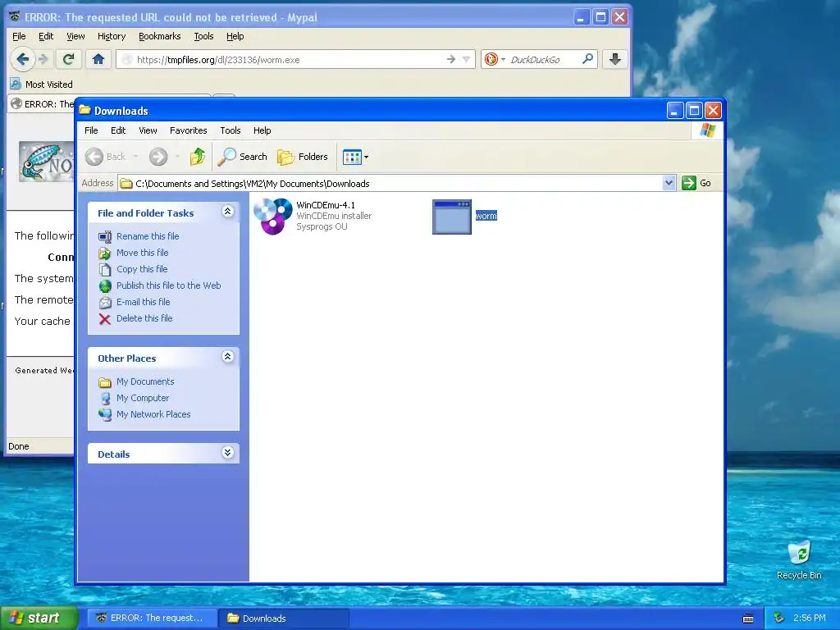Open the Mypal downloads arrow button
This screenshot has height=630, width=840.
pyautogui.click(x=615, y=59)
